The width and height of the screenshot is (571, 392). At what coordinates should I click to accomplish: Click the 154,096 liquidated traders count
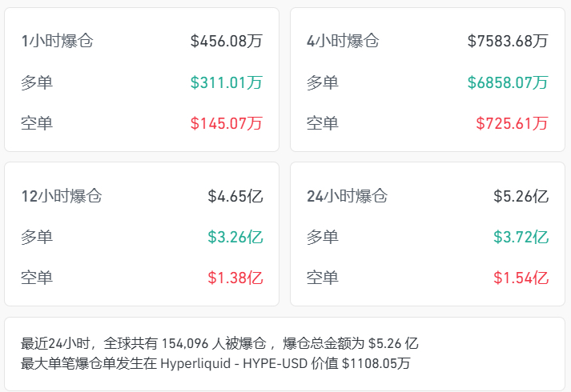[x=188, y=344]
